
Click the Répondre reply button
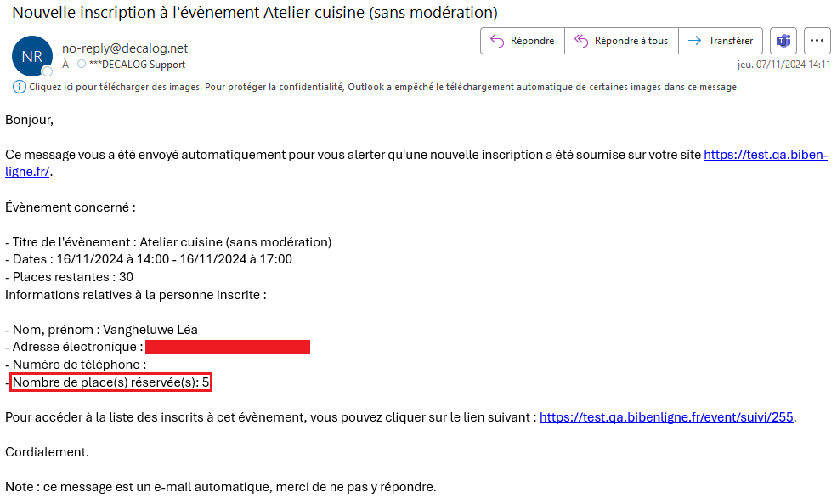[x=522, y=41]
